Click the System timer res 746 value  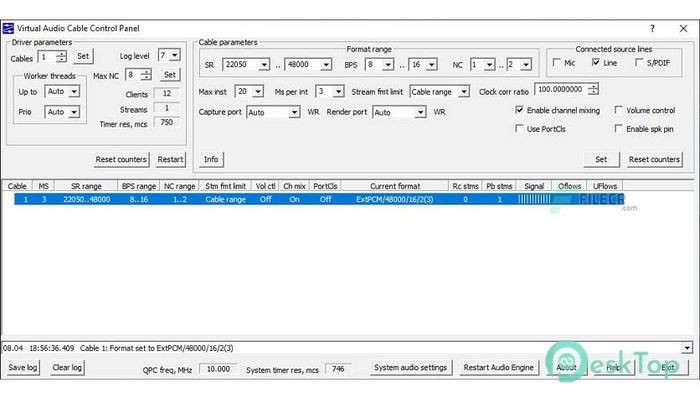pos(338,369)
